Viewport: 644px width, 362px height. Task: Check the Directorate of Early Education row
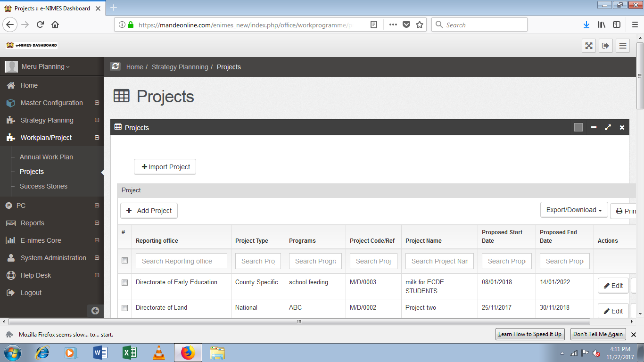[124, 283]
